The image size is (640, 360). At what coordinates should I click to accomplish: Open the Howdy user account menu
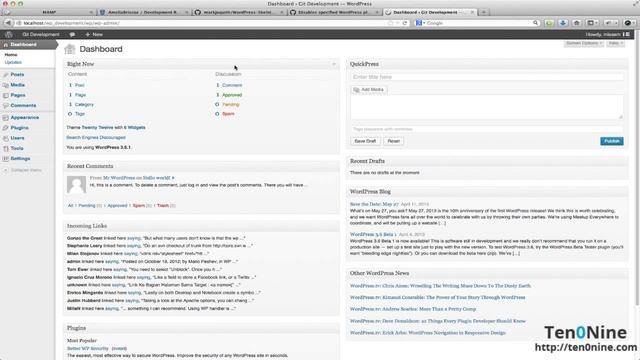point(608,34)
